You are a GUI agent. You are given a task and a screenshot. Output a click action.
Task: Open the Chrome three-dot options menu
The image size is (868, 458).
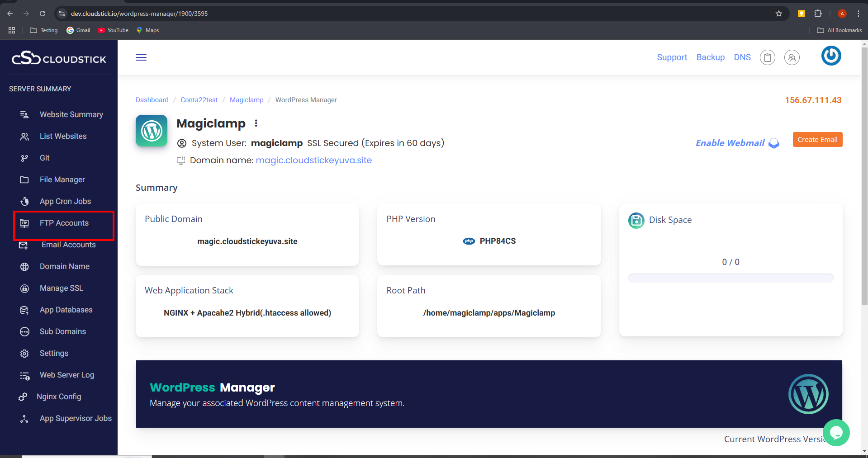(x=858, y=14)
